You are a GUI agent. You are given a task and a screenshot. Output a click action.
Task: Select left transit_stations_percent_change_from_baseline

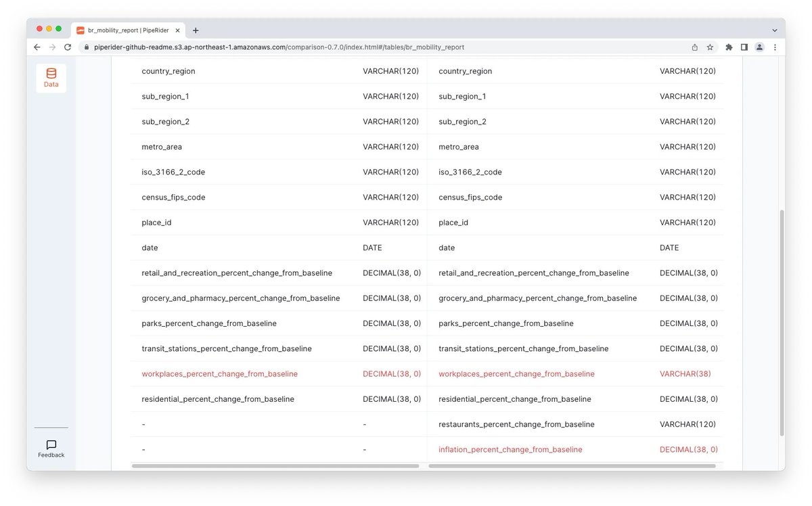point(227,349)
